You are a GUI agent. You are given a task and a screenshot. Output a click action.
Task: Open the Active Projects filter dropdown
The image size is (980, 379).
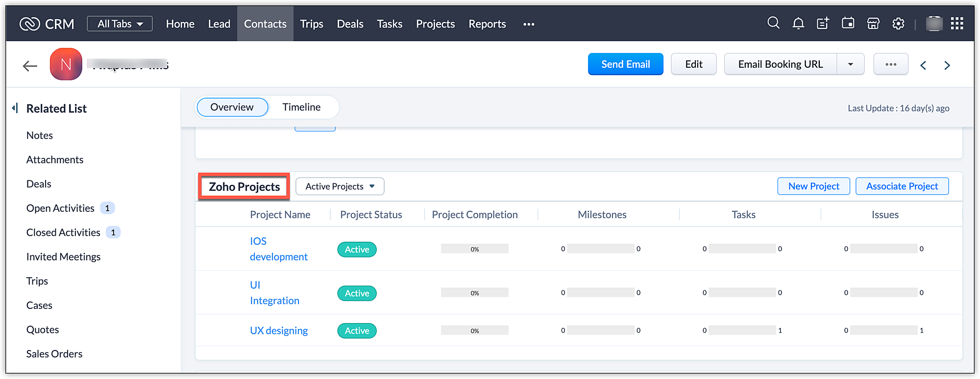pos(340,186)
